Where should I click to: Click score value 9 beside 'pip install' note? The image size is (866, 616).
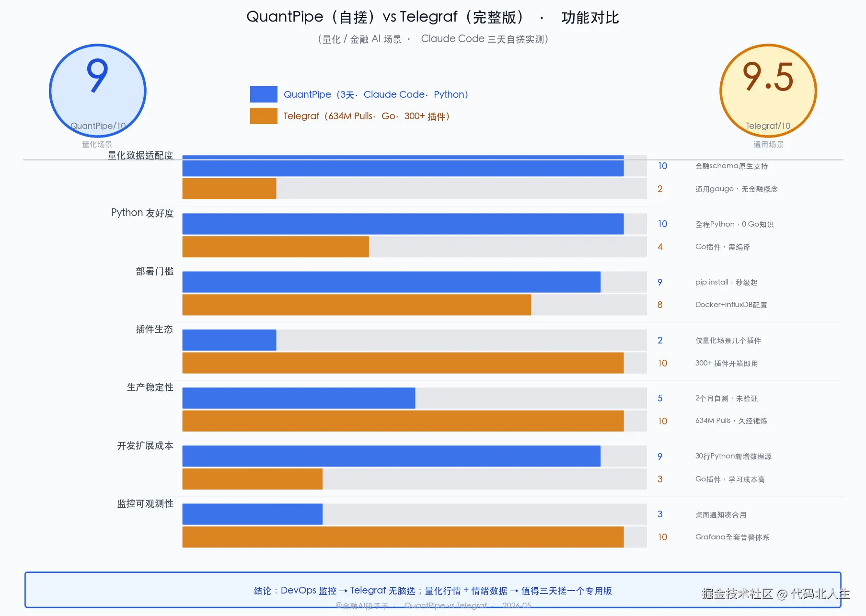(x=660, y=282)
